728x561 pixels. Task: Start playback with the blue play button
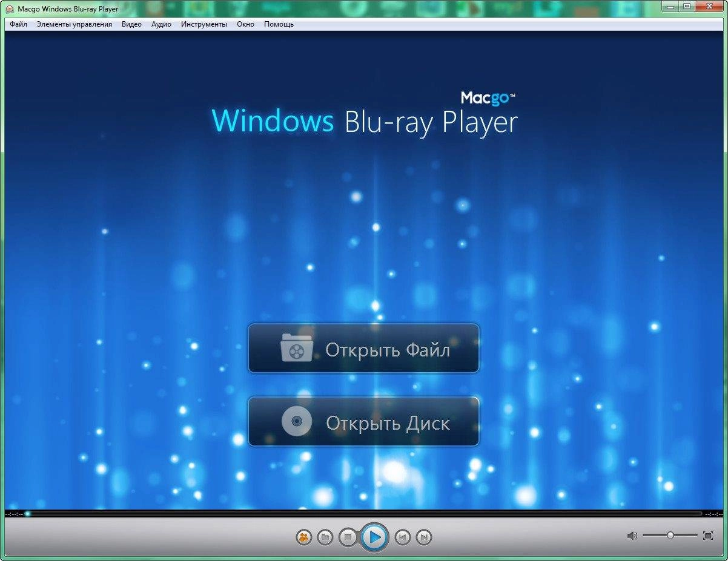coord(374,537)
